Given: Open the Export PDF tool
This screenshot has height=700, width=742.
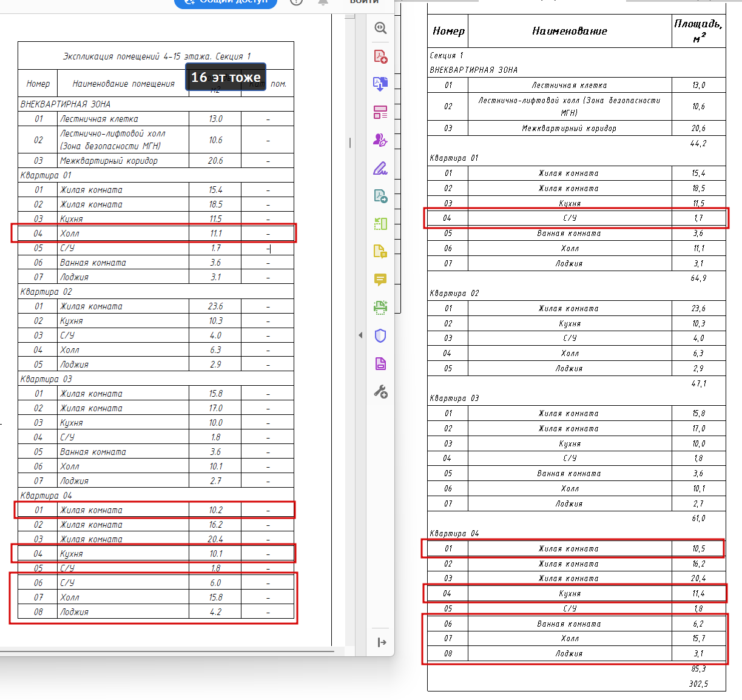Looking at the screenshot, I should (x=380, y=196).
